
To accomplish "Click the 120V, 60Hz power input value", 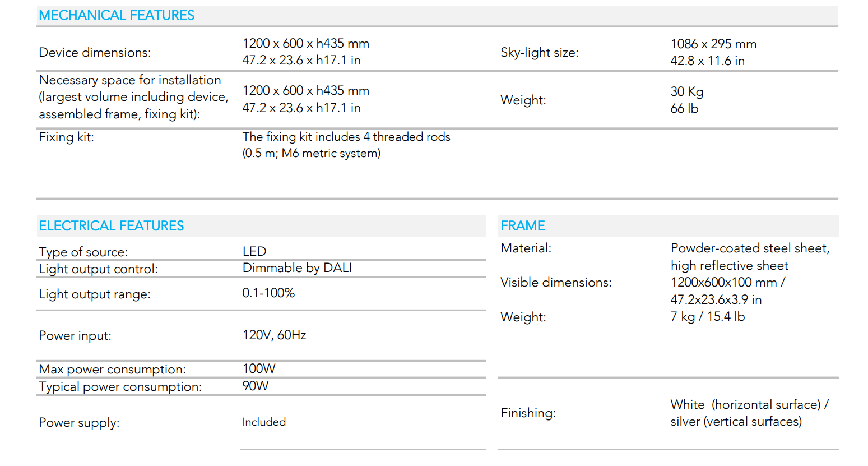I will coord(274,335).
